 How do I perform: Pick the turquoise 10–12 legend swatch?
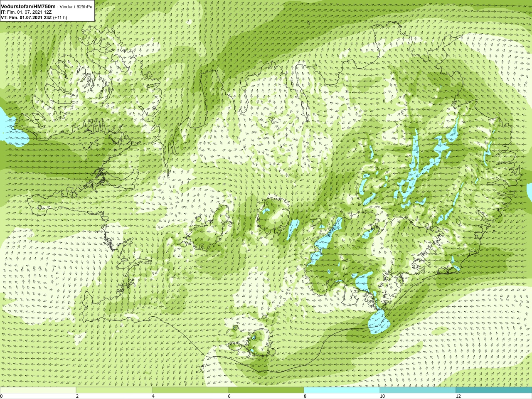tap(418, 390)
